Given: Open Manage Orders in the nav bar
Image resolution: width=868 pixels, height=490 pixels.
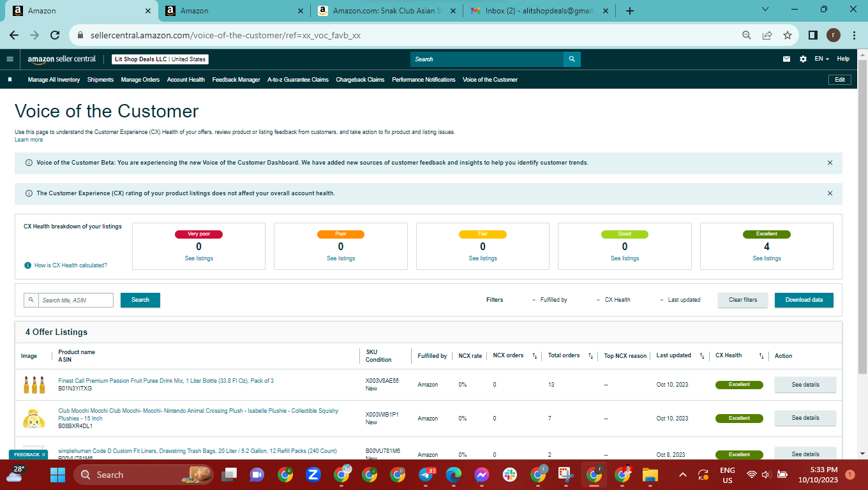Looking at the screenshot, I should [x=140, y=80].
